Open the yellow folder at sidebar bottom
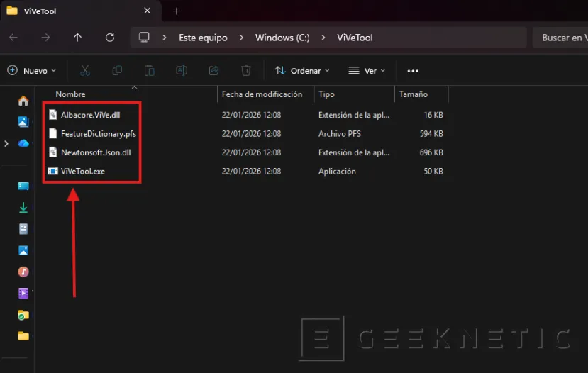Screen dimensions: 588x373 (23, 336)
